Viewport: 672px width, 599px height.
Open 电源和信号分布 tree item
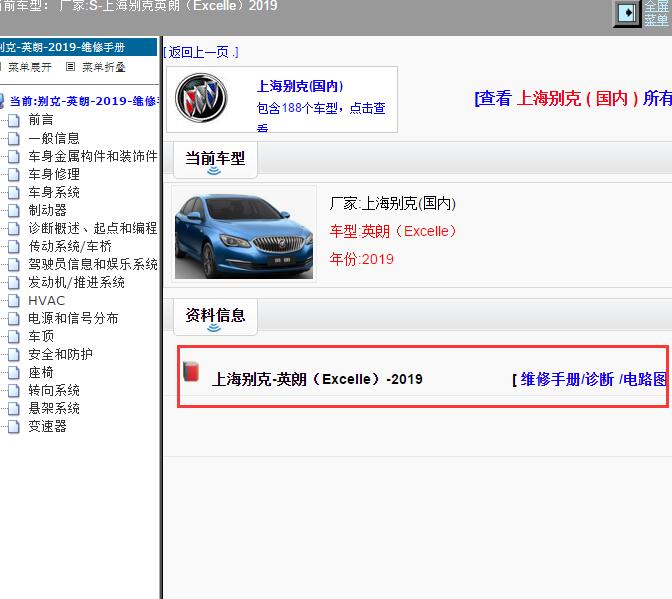click(73, 318)
